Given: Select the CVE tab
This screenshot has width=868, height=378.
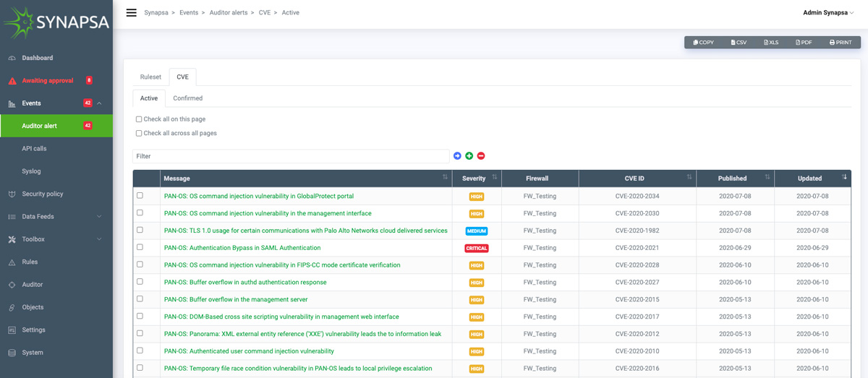Looking at the screenshot, I should 182,77.
